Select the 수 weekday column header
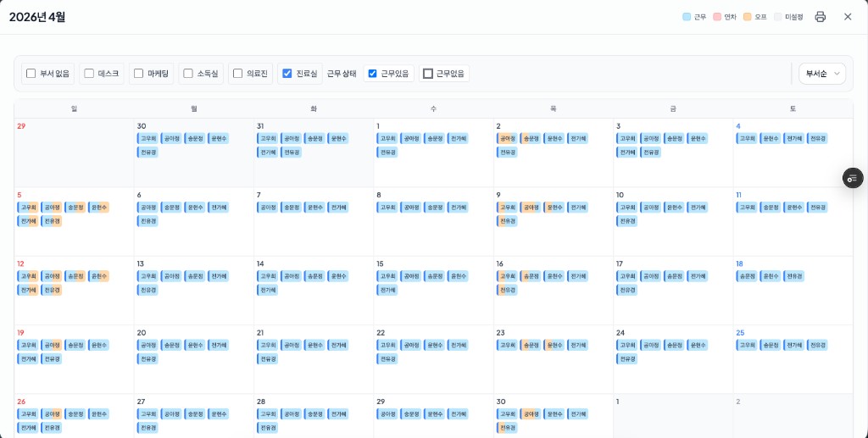This screenshot has width=868, height=438. tap(433, 109)
